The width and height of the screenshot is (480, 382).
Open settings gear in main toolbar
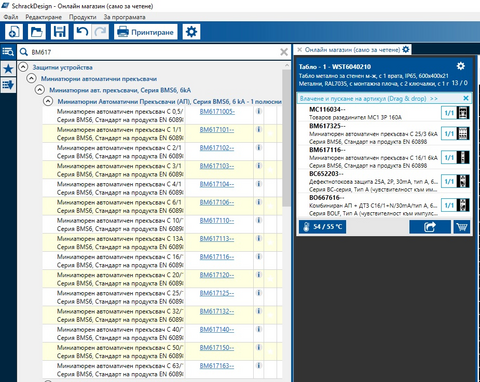pos(191,32)
